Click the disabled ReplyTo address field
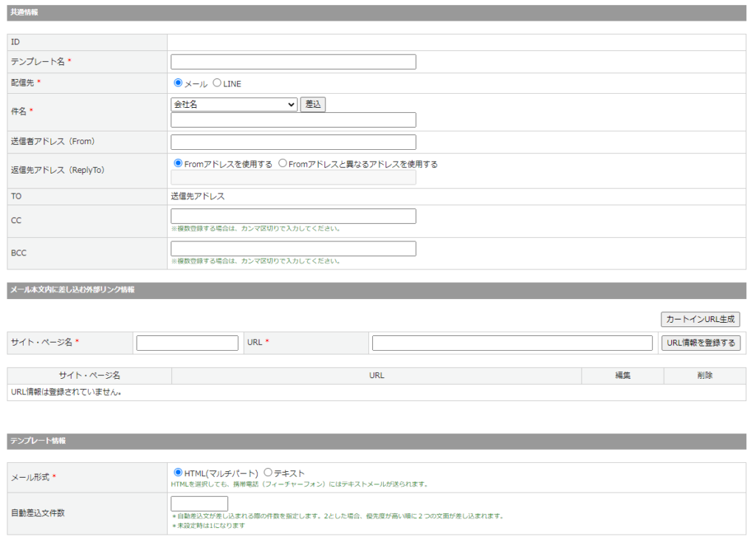This screenshot has width=756, height=542. click(293, 178)
